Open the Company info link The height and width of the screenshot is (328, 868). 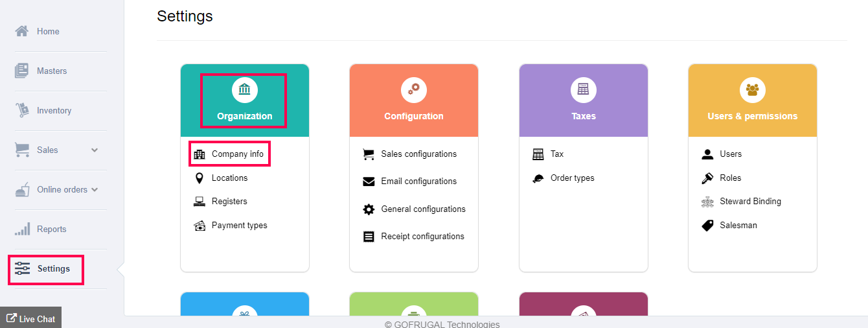point(237,154)
